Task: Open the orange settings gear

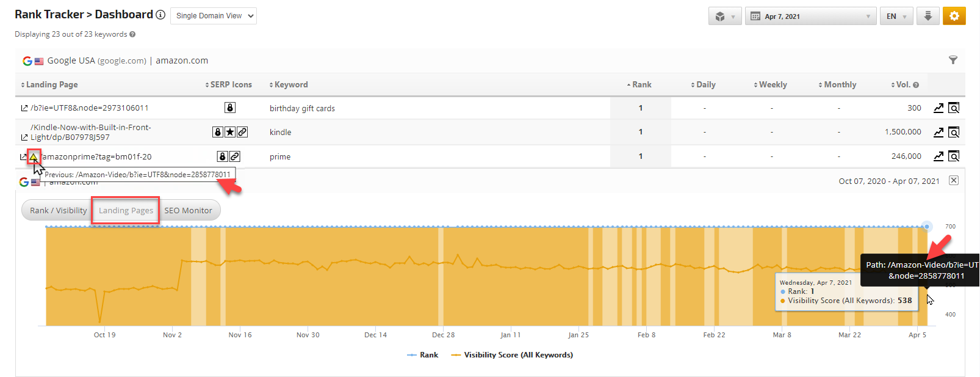Action: click(954, 16)
